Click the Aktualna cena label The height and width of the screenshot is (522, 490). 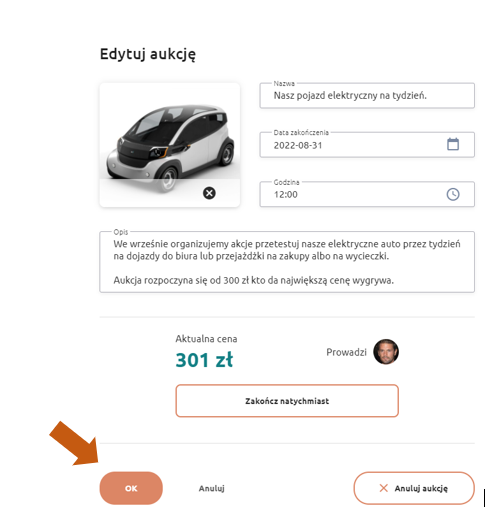(x=206, y=339)
